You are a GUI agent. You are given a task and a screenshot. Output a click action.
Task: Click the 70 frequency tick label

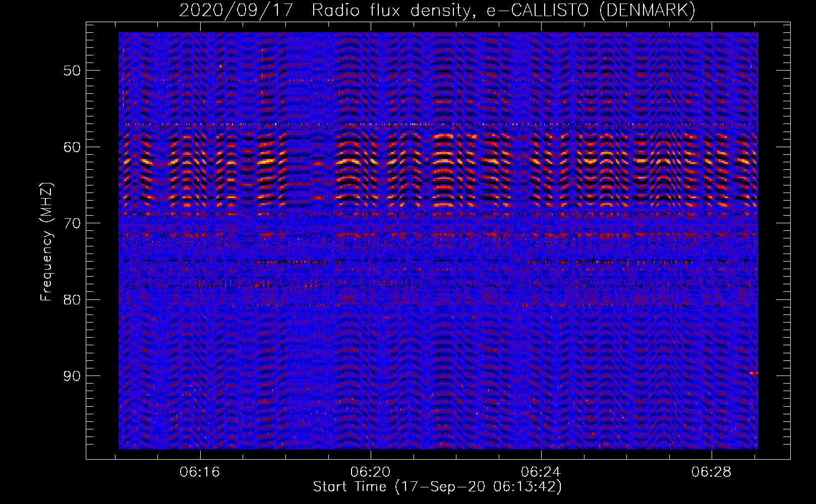[x=72, y=223]
